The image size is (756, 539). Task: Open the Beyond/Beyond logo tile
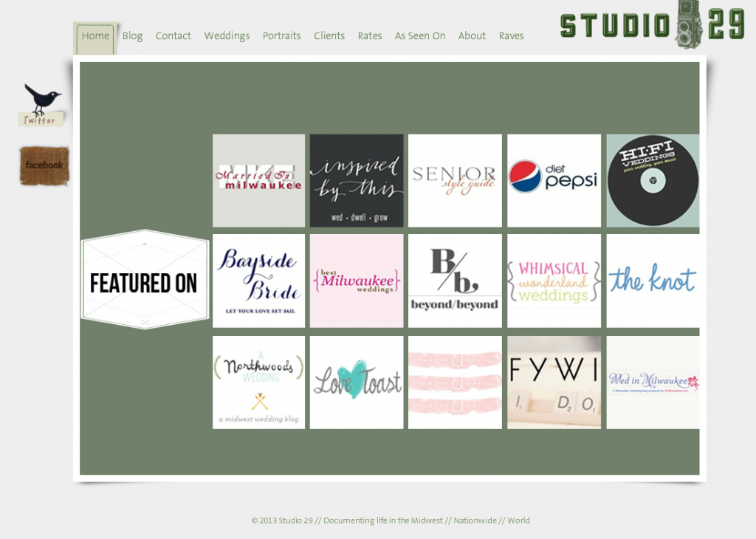click(455, 281)
